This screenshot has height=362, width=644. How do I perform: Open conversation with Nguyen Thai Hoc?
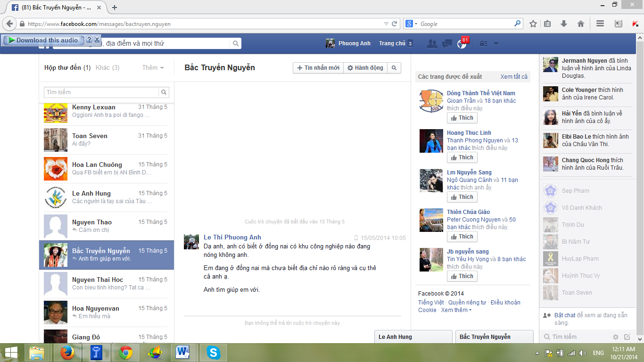[106, 284]
